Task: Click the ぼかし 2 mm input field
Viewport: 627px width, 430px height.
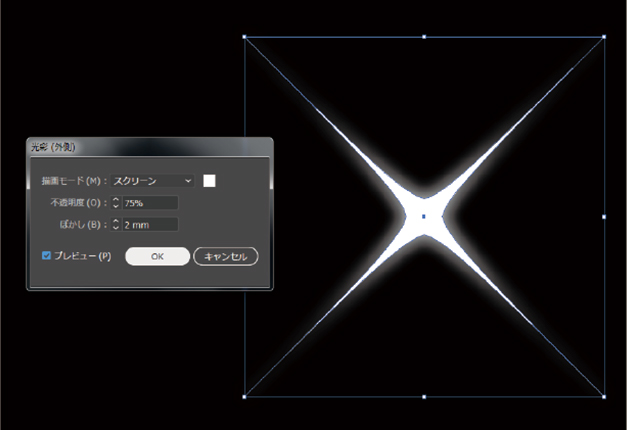Action: 150,224
